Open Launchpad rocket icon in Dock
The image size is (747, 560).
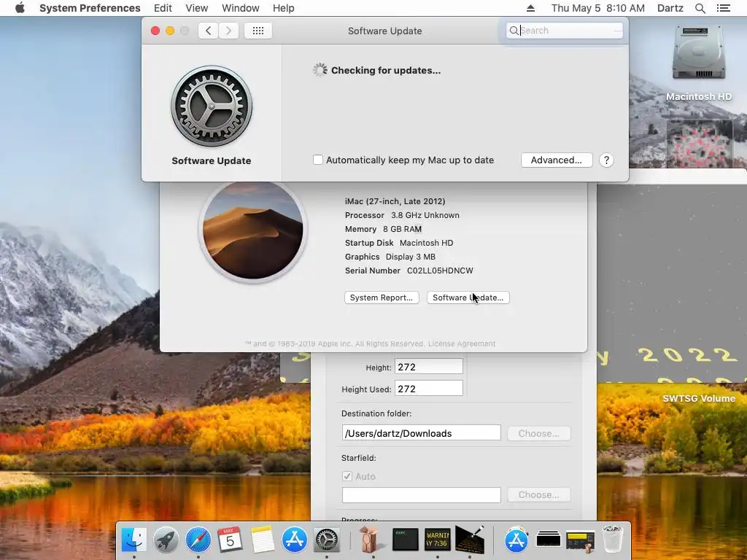point(166,540)
